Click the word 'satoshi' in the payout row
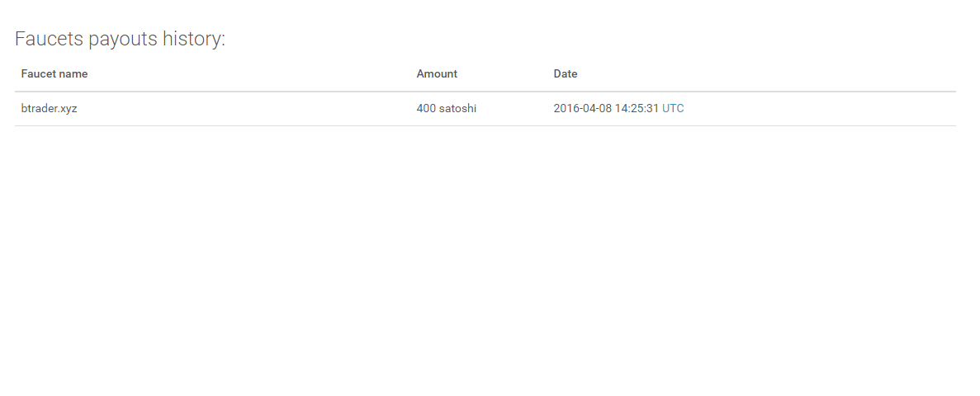This screenshot has height=396, width=980. (458, 108)
